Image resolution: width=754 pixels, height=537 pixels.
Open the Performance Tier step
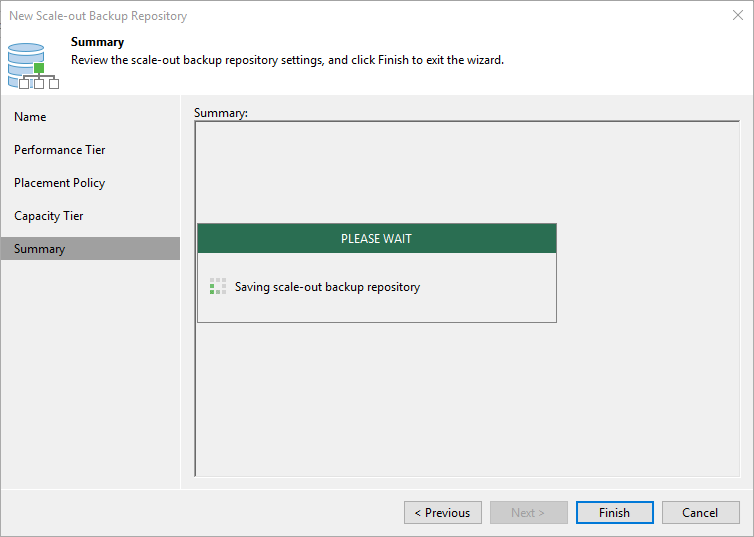pos(60,150)
